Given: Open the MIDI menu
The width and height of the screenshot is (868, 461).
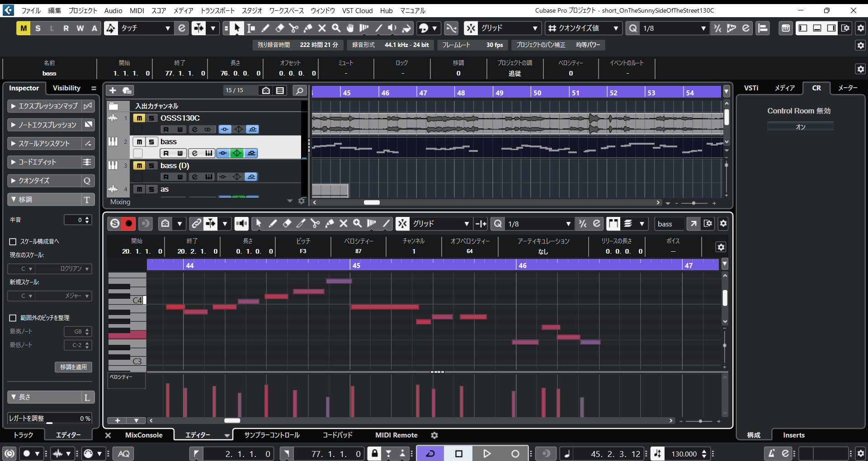Looking at the screenshot, I should (x=137, y=10).
